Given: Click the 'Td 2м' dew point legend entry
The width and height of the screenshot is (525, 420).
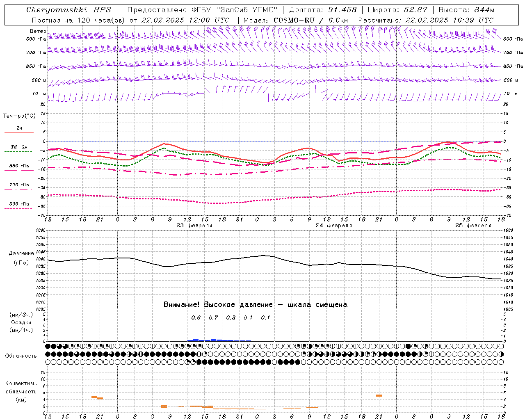Looking at the screenshot, I should (x=19, y=147).
